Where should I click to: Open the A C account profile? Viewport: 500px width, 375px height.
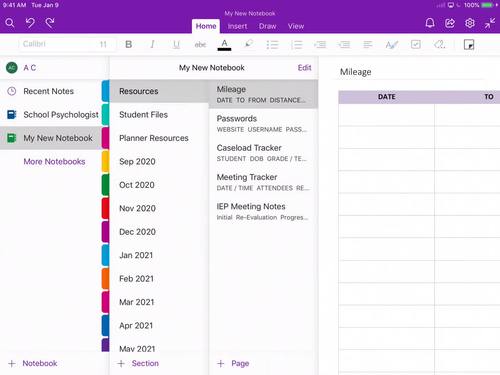53,68
